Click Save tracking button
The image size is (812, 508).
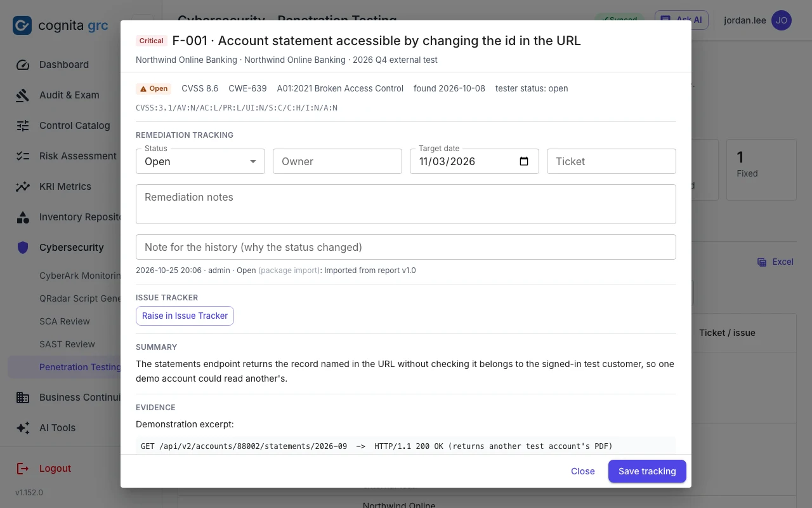pos(647,471)
